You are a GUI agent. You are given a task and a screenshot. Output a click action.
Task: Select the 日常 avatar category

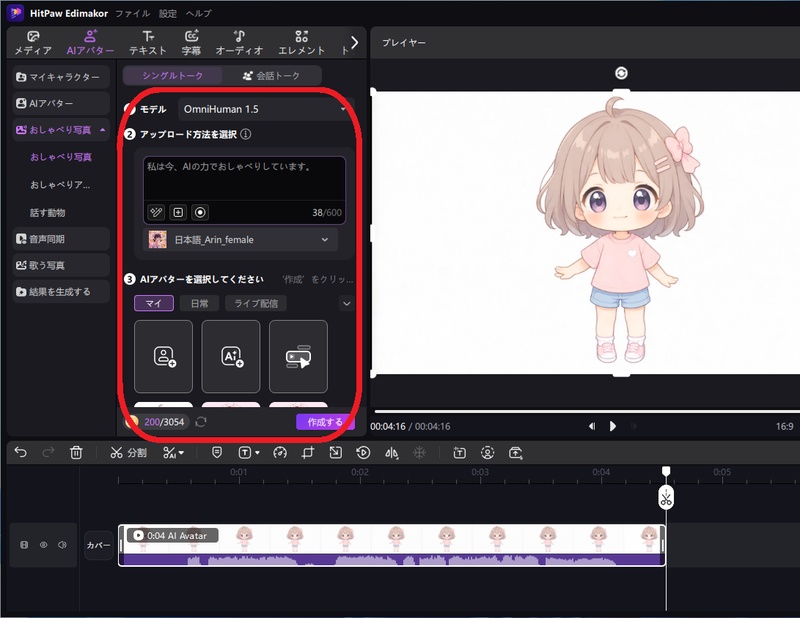[199, 303]
